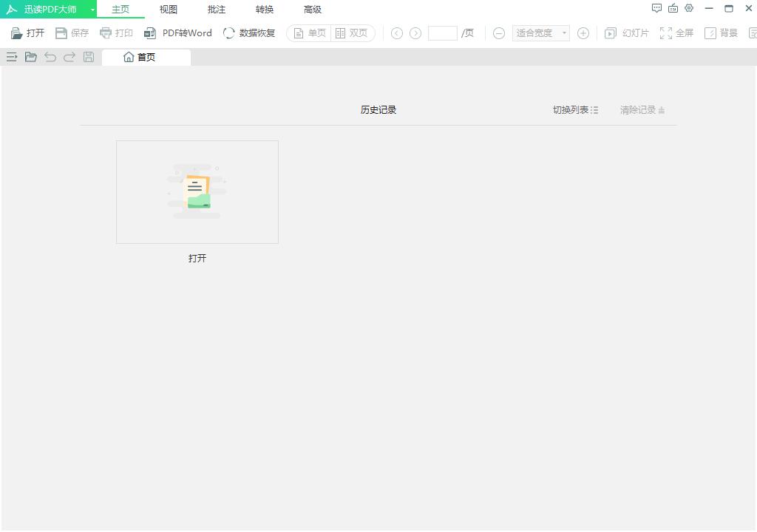The height and width of the screenshot is (532, 757).
Task: Expand the 迅读PDF大师 application menu arrow
Action: [x=92, y=10]
